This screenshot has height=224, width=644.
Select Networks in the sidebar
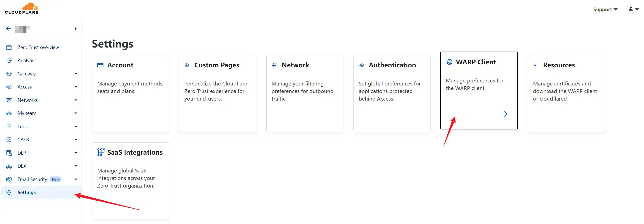[x=28, y=100]
